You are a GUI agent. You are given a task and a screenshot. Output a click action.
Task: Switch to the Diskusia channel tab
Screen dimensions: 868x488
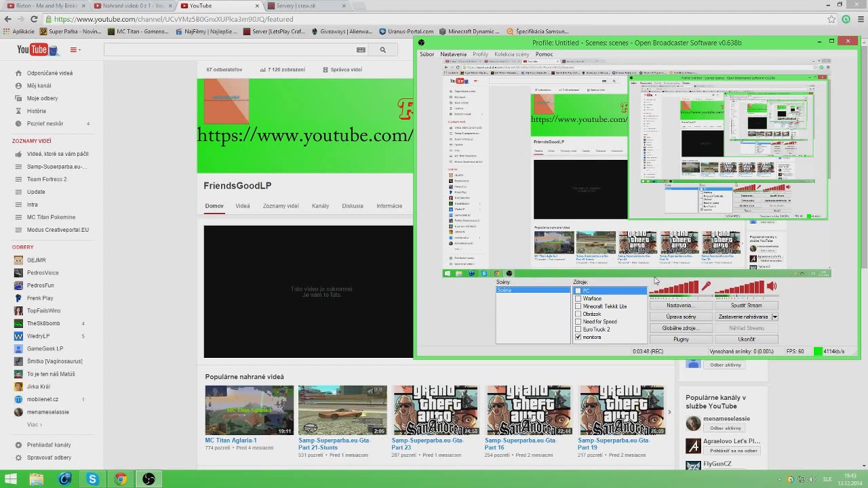[353, 206]
